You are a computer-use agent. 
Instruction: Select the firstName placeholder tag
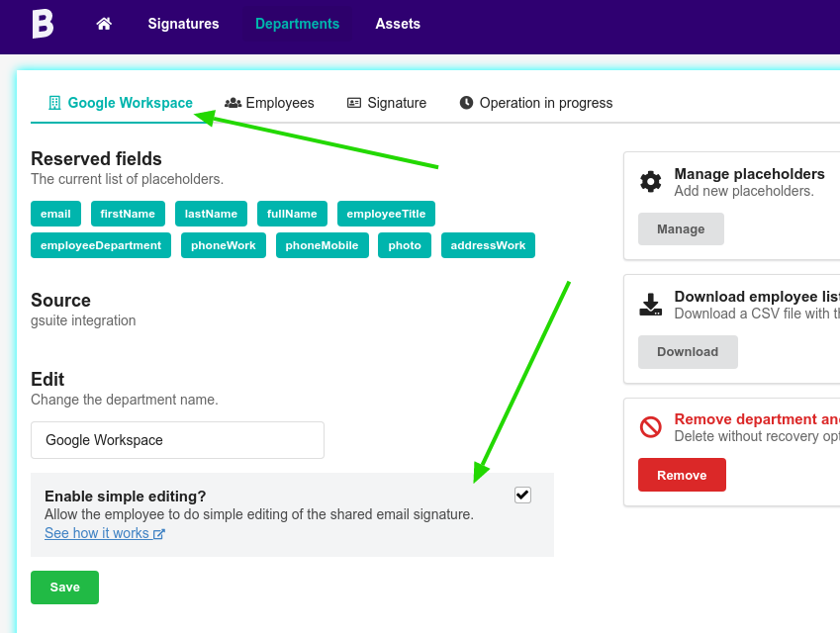[128, 214]
